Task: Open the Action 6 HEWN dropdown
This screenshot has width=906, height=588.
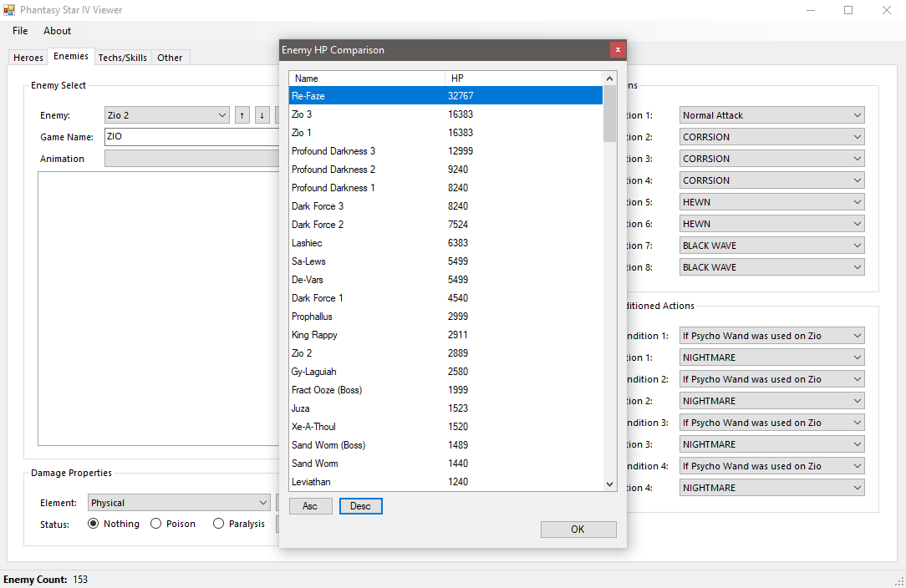Action: click(x=772, y=224)
